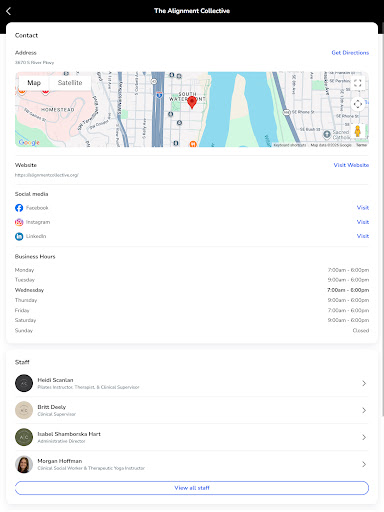Open map Keyboard shortcuts
Image resolution: width=384 pixels, height=512 pixels.
[290, 145]
